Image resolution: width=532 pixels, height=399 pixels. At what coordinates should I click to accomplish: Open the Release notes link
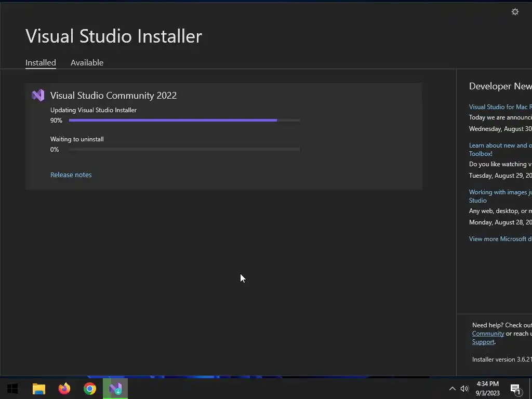point(71,175)
